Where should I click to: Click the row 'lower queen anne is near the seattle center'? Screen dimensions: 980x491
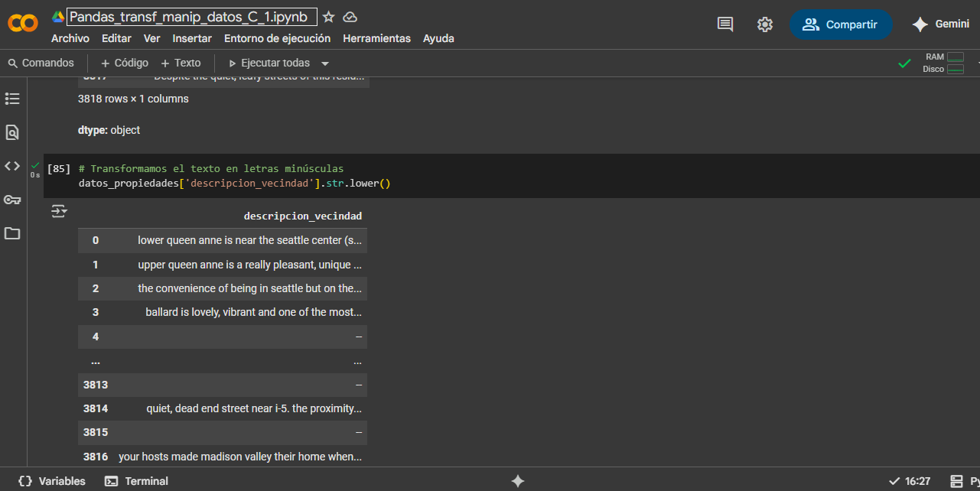tap(223, 240)
